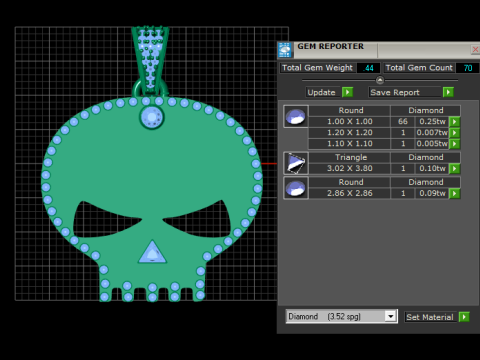Click the Set Material button

click(430, 317)
